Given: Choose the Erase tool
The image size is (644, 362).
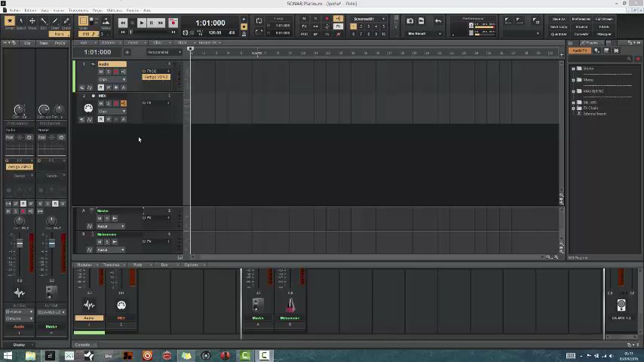Looking at the screenshot, I should pyautogui.click(x=66, y=23).
